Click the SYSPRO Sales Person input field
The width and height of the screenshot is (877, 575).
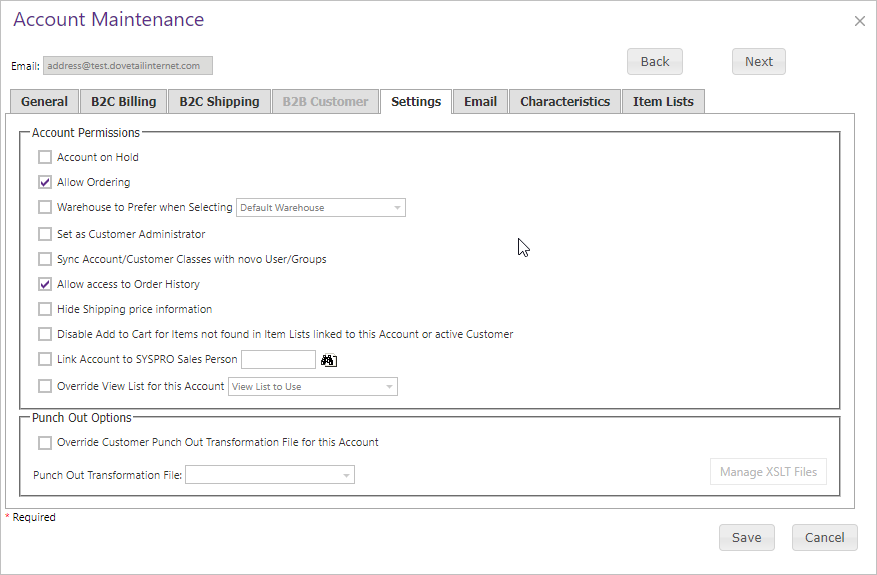(279, 360)
